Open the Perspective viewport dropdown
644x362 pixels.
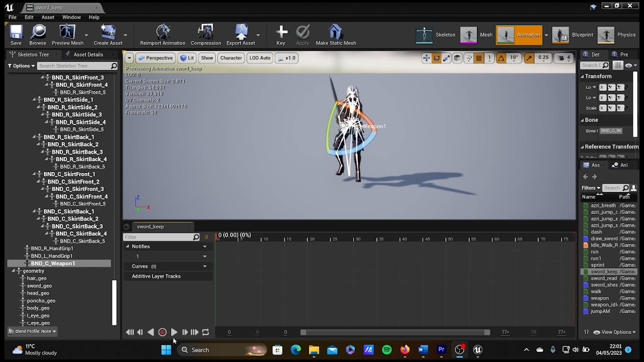click(155, 58)
